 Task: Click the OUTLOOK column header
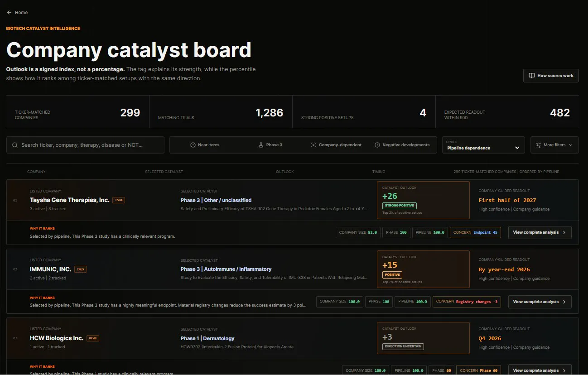pos(285,172)
